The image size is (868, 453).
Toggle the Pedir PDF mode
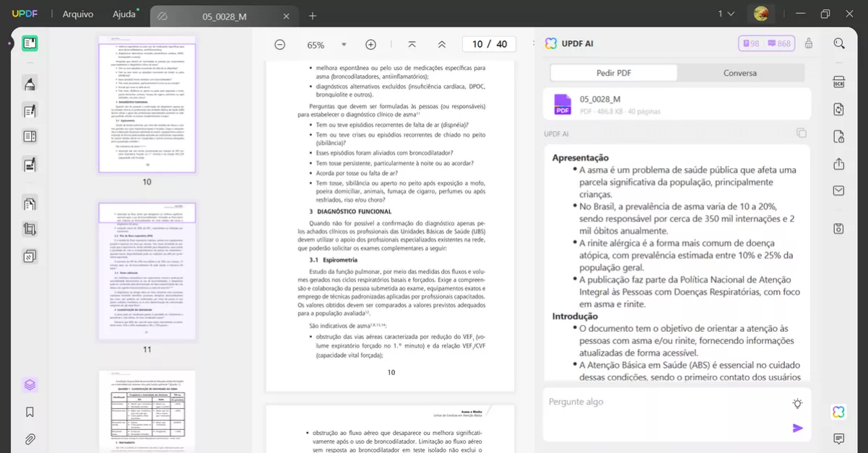click(x=614, y=73)
